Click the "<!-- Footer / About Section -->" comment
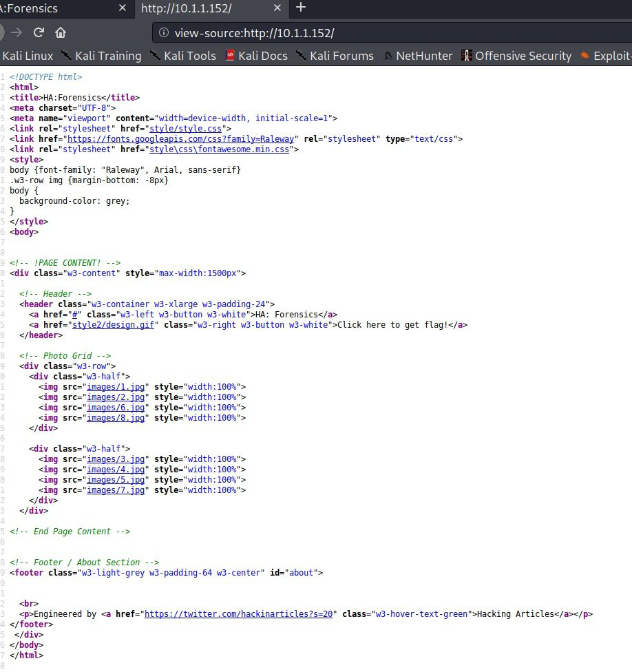The image size is (632, 672). (x=85, y=563)
